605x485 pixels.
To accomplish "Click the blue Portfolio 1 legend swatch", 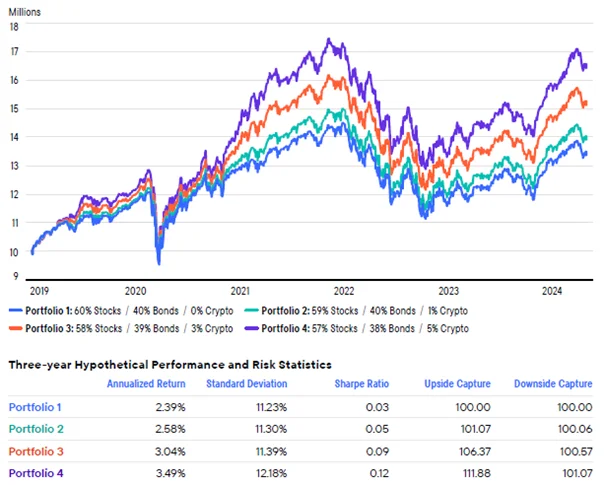I will coord(17,311).
